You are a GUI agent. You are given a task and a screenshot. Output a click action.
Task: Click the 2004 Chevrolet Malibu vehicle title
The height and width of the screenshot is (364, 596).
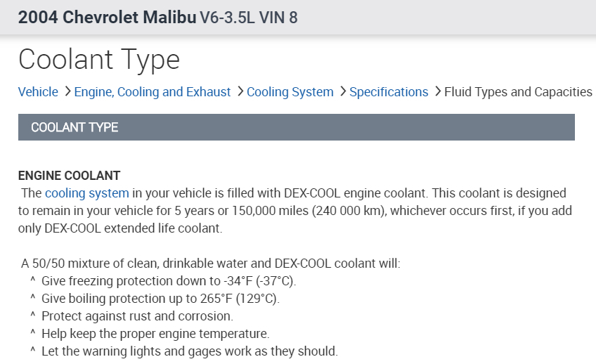(107, 17)
